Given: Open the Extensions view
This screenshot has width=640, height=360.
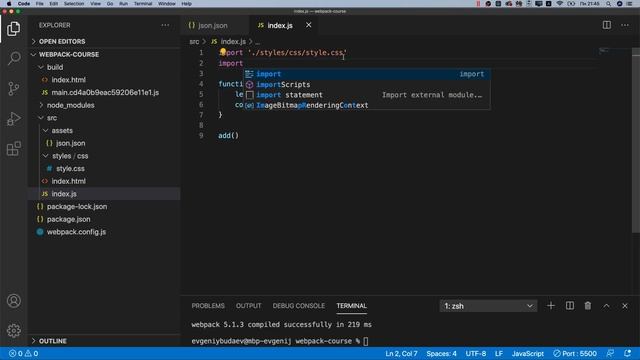Looking at the screenshot, I should point(13,149).
